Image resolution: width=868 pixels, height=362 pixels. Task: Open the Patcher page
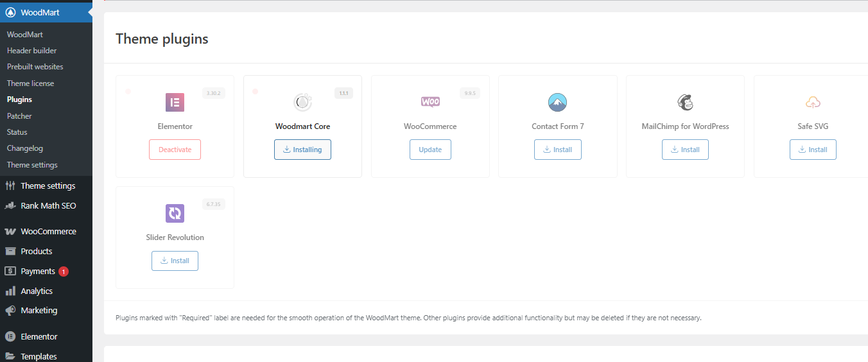(x=19, y=116)
